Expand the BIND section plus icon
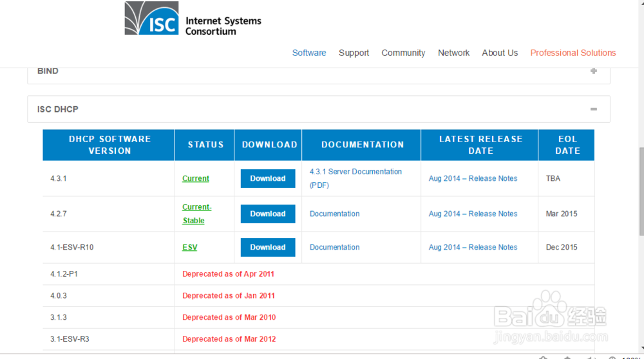This screenshot has width=644, height=359. point(594,71)
